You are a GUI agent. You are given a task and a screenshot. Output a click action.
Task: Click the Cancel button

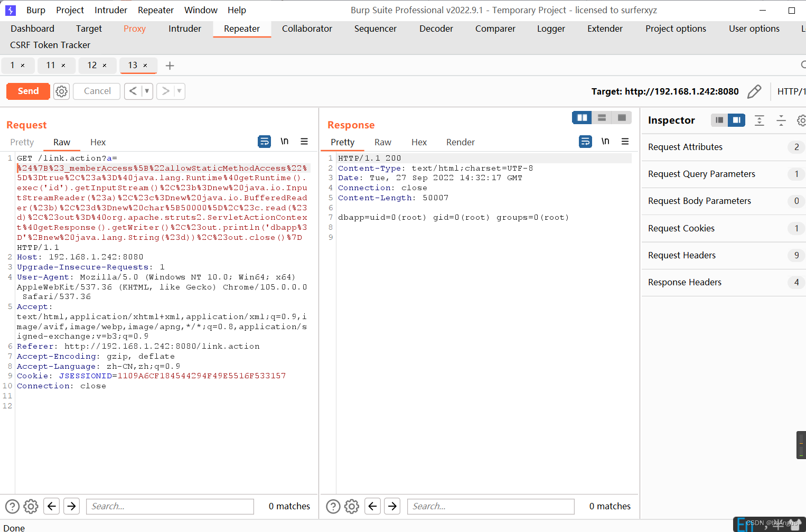tap(97, 91)
